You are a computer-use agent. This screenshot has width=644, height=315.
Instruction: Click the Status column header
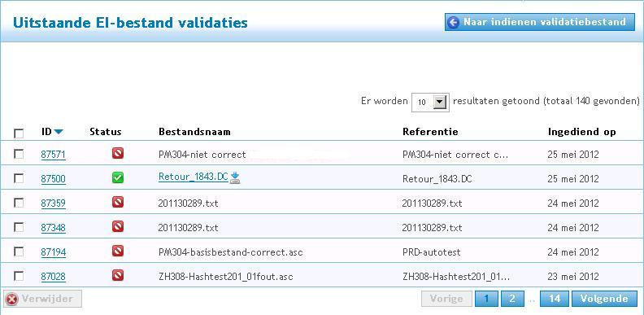(106, 132)
